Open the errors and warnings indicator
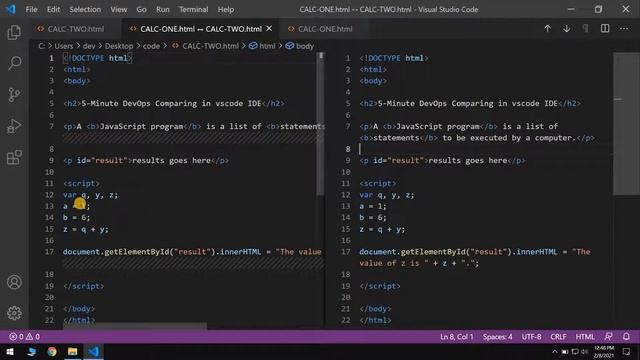Viewport: 640px width, 360px height. point(24,337)
